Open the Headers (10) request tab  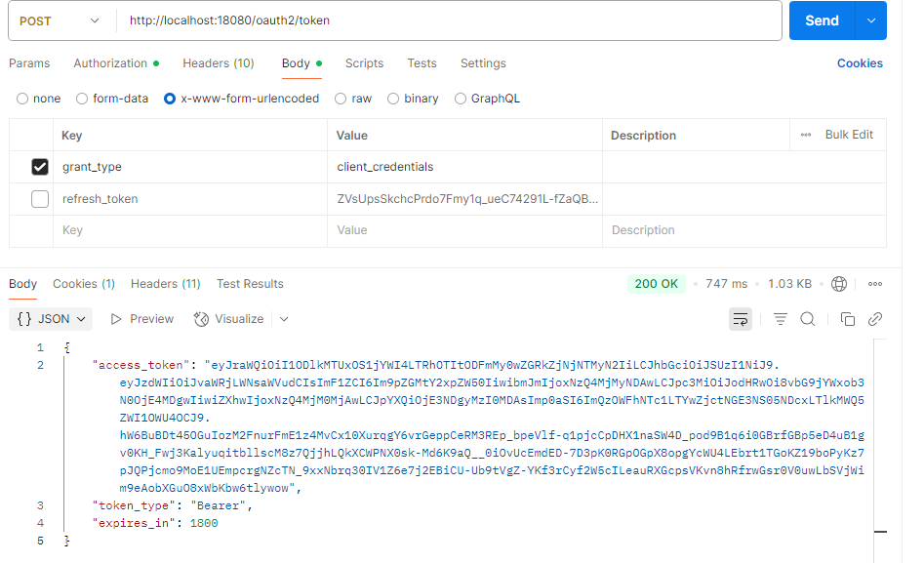tap(218, 63)
